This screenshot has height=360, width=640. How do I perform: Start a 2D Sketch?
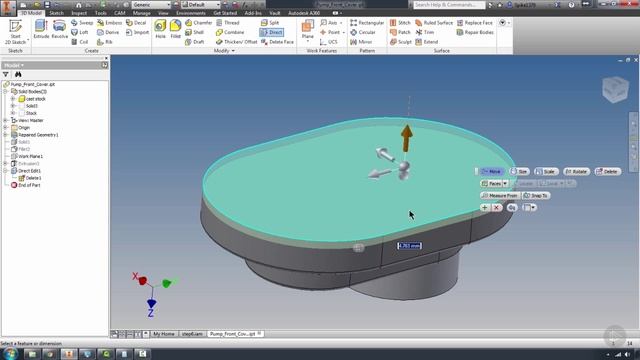[x=15, y=32]
